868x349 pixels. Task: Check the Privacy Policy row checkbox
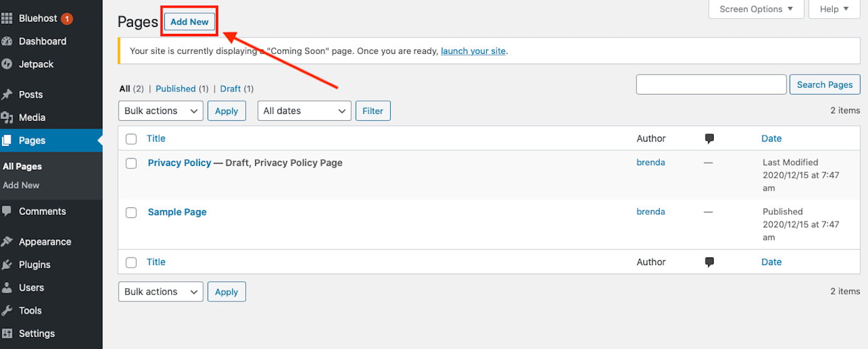click(x=131, y=163)
